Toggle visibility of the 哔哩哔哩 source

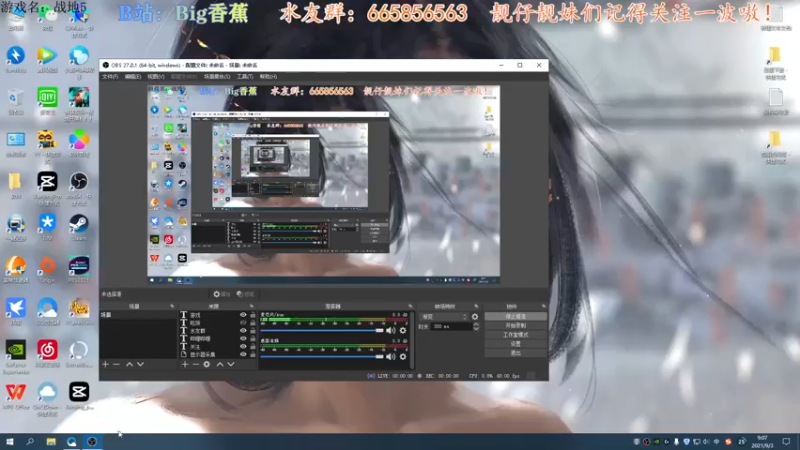click(x=243, y=338)
